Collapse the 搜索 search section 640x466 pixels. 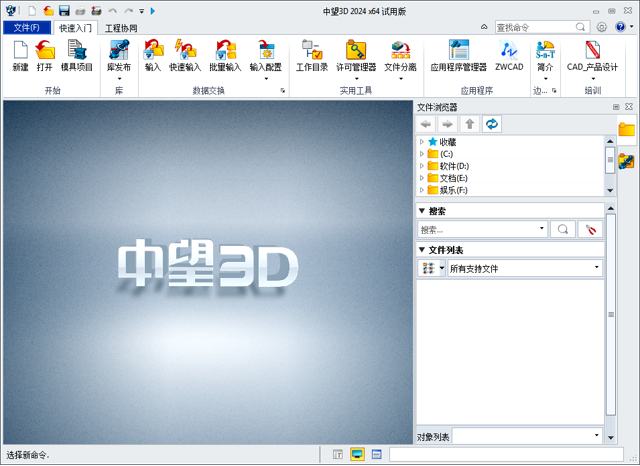(x=422, y=211)
